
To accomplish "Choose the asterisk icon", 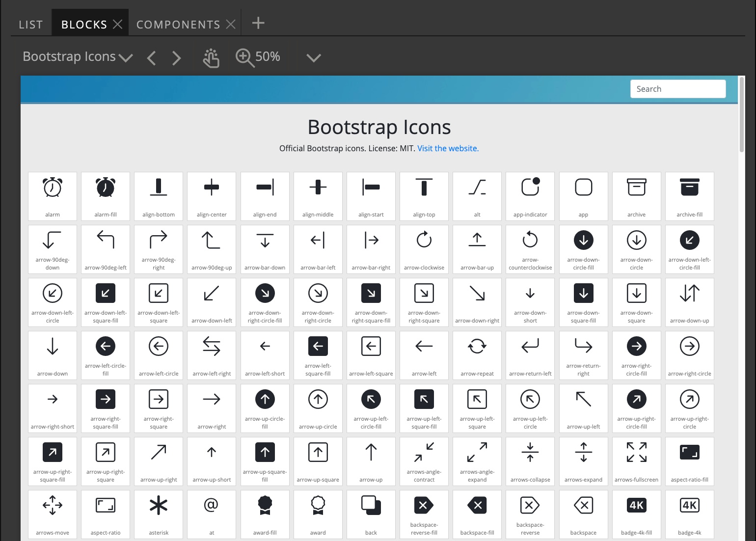I will [159, 514].
